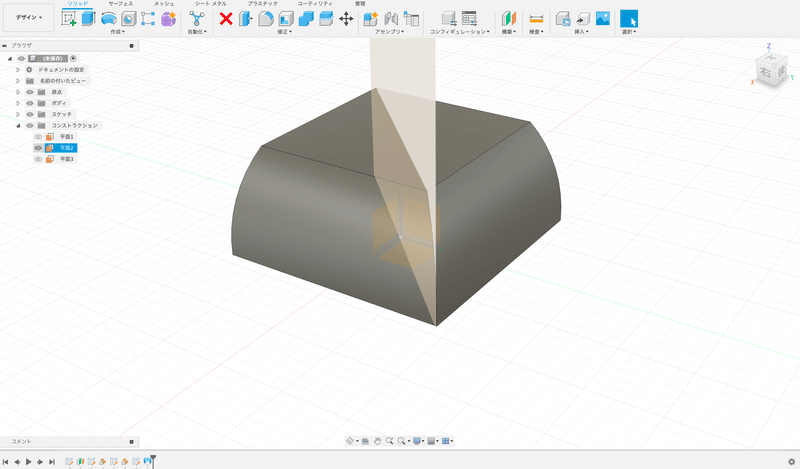Select the Revolve tool icon
Viewport: 800px width, 469px height.
pyautogui.click(x=108, y=19)
